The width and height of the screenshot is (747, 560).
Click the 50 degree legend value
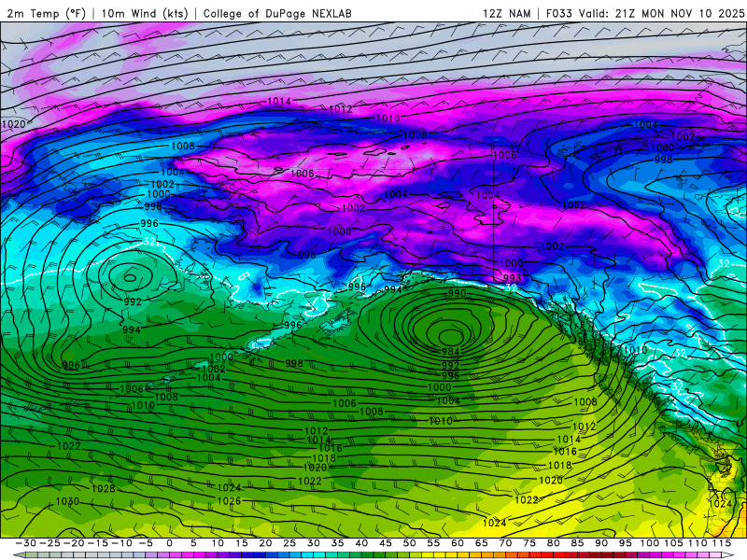point(409,543)
